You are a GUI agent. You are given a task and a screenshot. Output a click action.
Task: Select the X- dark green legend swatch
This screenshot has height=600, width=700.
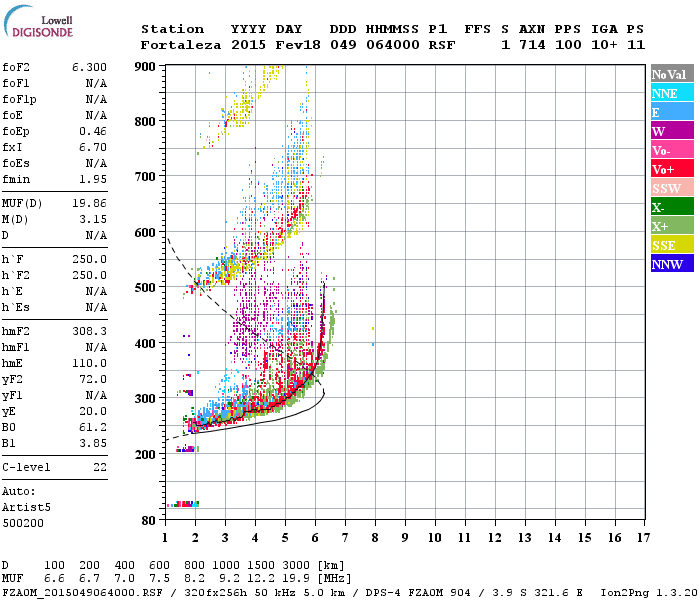pyautogui.click(x=672, y=207)
